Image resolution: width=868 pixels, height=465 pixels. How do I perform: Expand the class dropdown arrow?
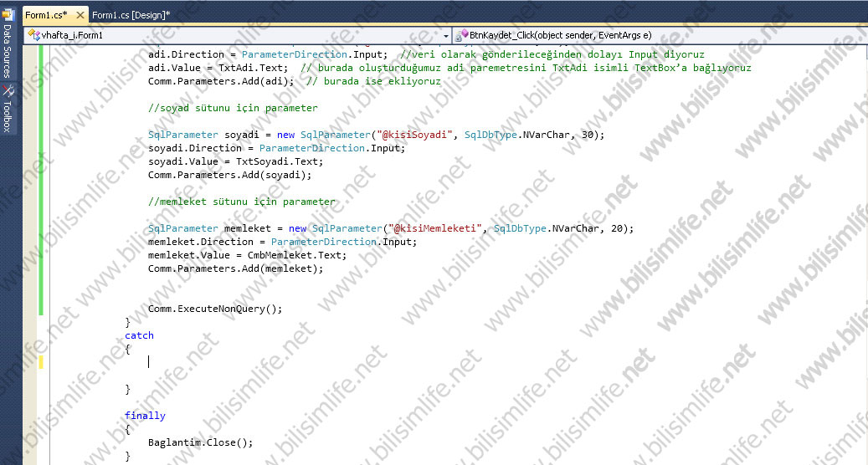[445, 36]
